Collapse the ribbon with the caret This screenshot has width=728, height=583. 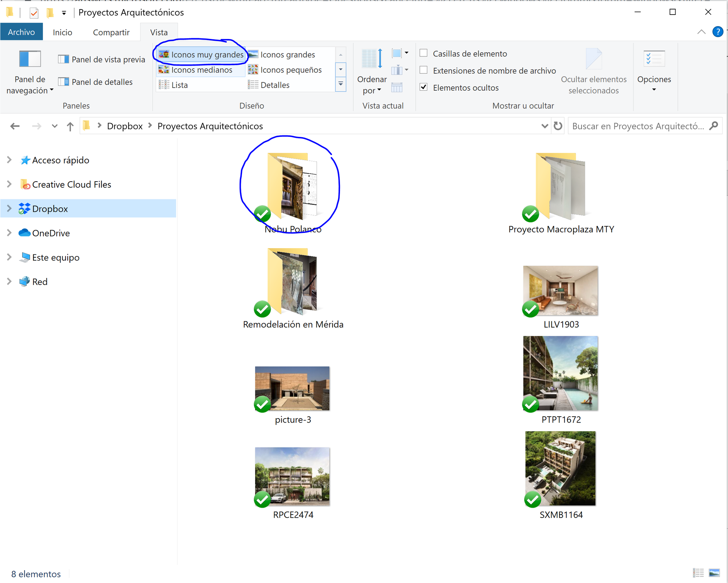[x=701, y=32]
